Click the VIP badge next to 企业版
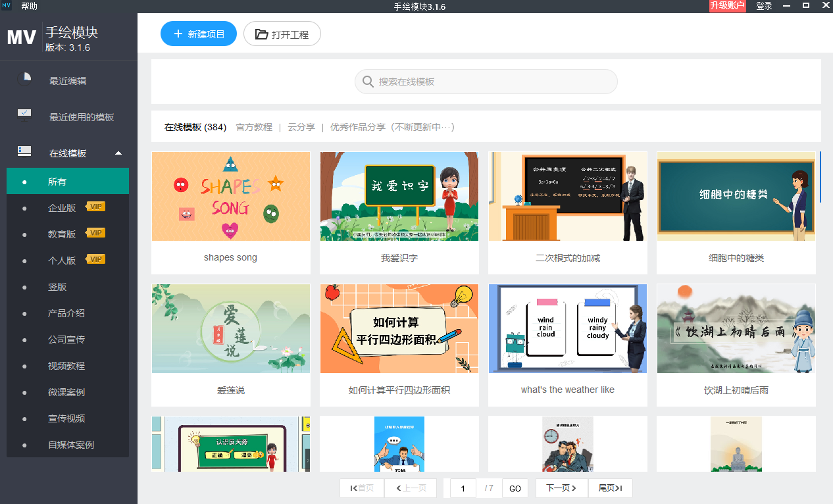The image size is (833, 504). click(97, 207)
